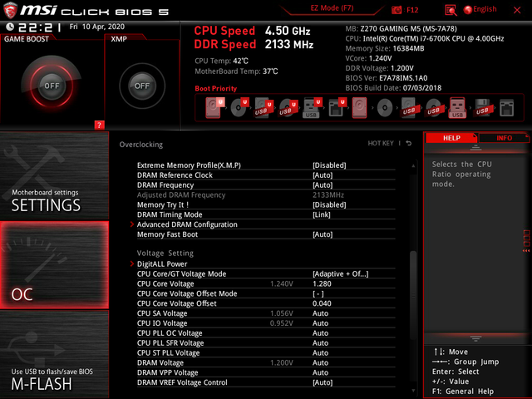Image resolution: width=532 pixels, height=399 pixels.
Task: Edit CPU SA Voltage Auto field
Action: pos(320,313)
